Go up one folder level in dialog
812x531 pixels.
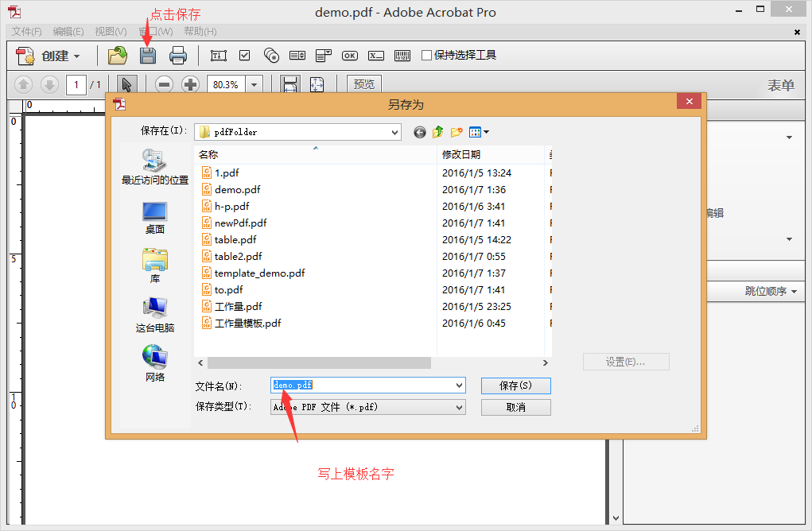(x=438, y=132)
